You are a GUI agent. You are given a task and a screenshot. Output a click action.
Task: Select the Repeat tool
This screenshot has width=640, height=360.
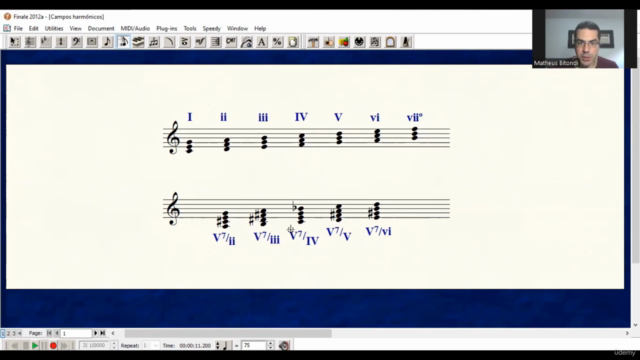pyautogui.click(x=216, y=42)
